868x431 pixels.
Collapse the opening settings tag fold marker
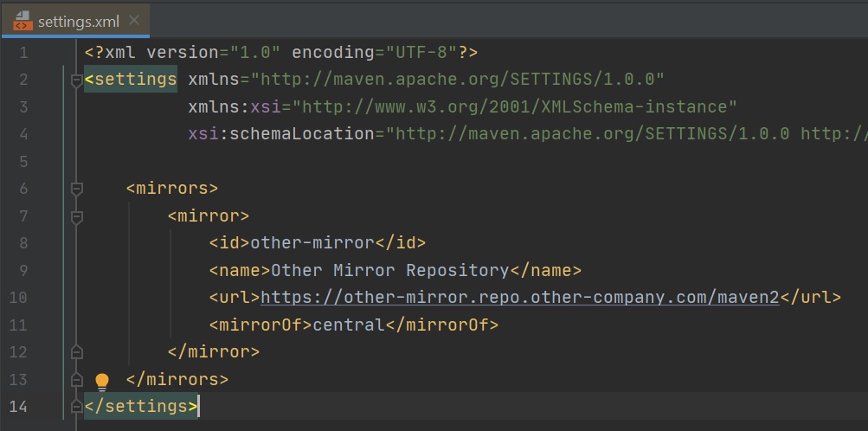[76, 80]
